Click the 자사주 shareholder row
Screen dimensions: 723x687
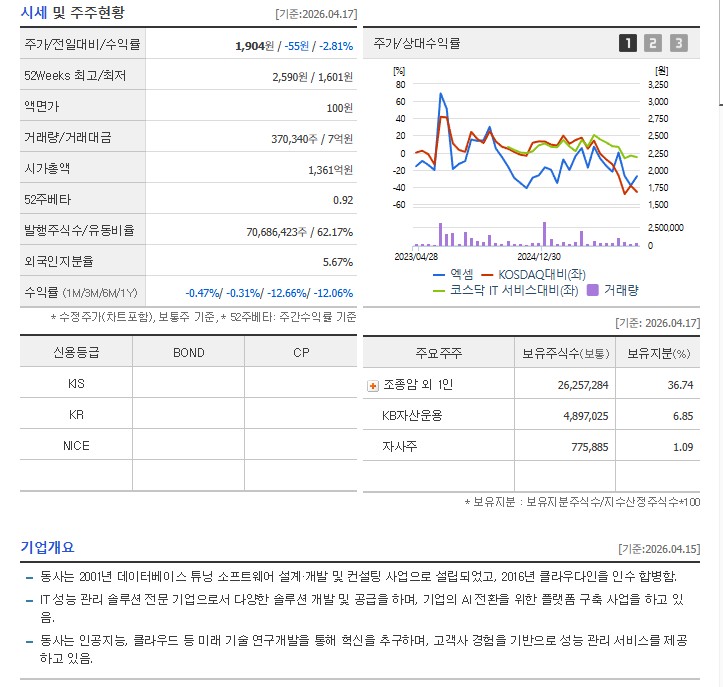pos(531,446)
